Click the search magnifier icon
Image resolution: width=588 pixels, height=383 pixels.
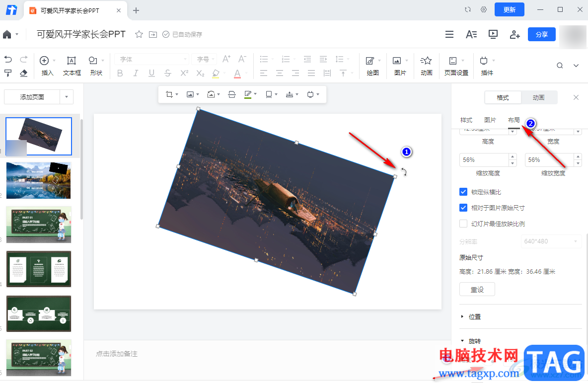pyautogui.click(x=560, y=66)
